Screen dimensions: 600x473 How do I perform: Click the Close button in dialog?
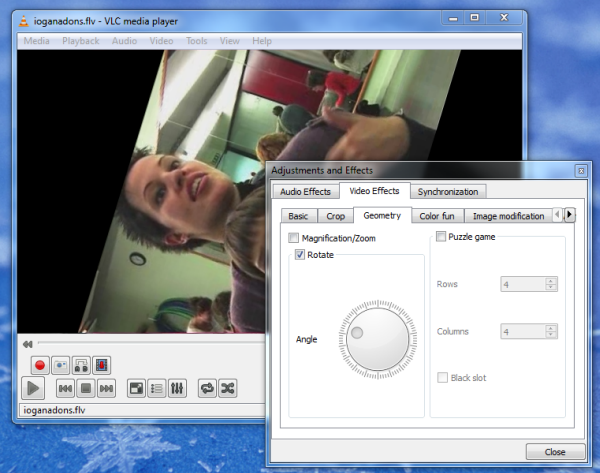554,451
